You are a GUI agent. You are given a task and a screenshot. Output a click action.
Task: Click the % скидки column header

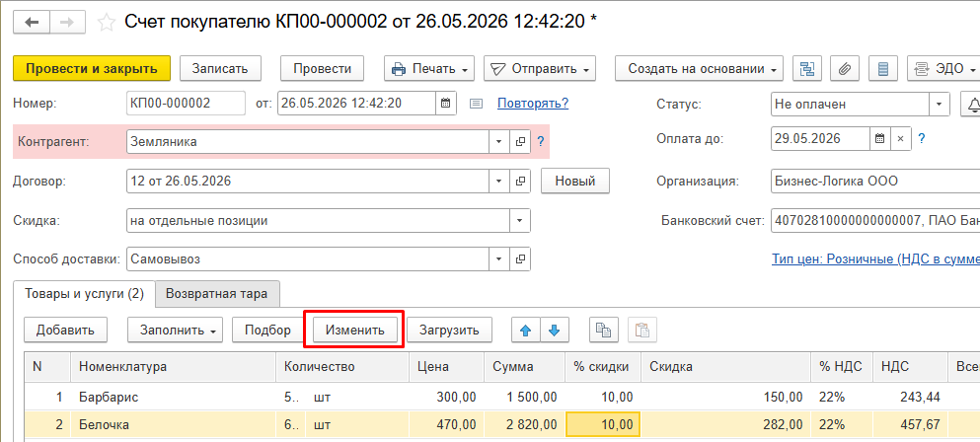click(x=602, y=367)
